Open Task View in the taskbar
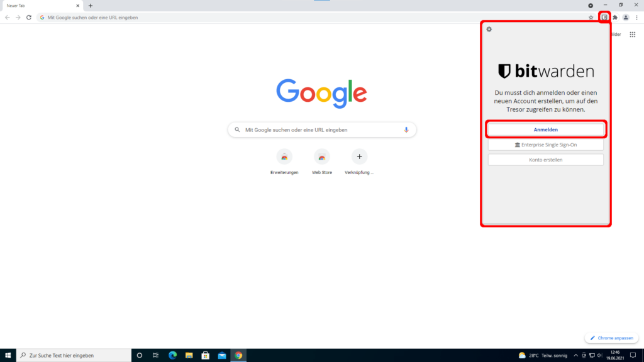The height and width of the screenshot is (362, 644). click(156, 356)
